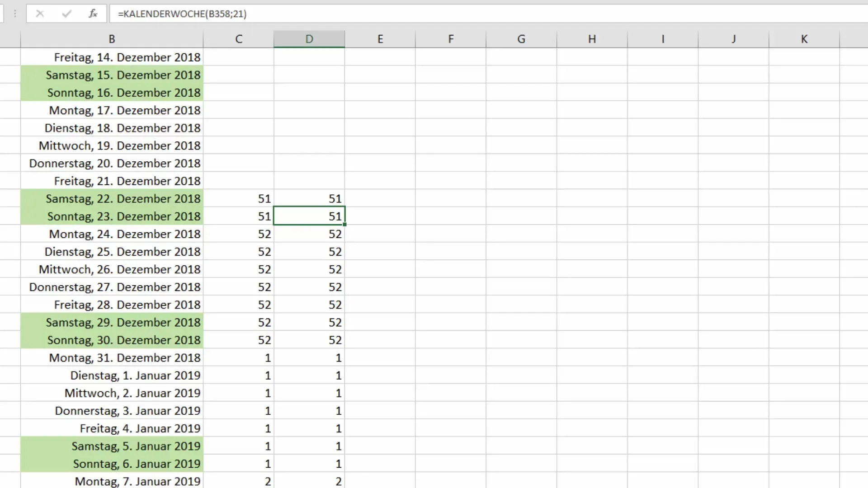Viewport: 868px width, 488px height.
Task: Click empty cell in column E on 23. Dezember row
Action: pyautogui.click(x=380, y=216)
